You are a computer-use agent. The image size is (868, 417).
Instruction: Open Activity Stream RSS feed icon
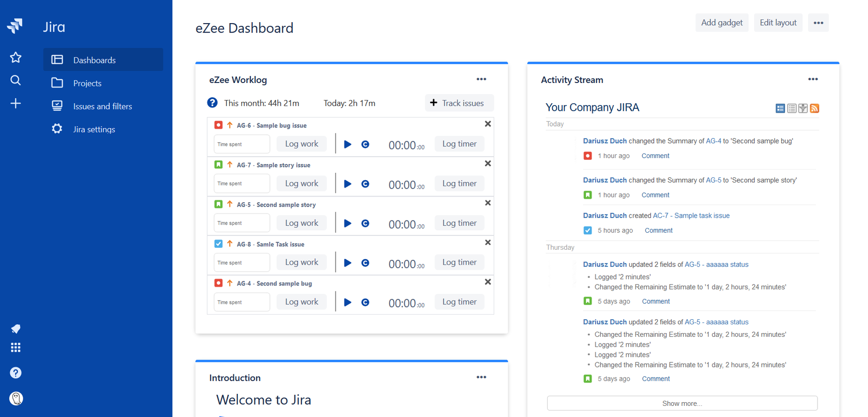pyautogui.click(x=815, y=108)
